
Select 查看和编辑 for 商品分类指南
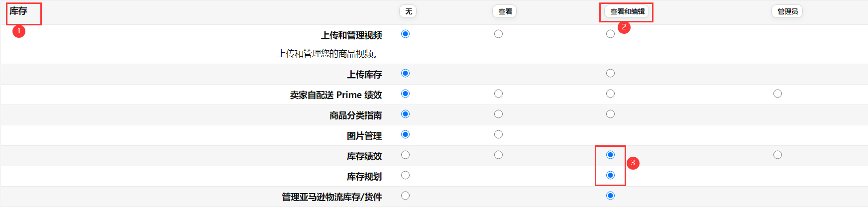tap(610, 114)
